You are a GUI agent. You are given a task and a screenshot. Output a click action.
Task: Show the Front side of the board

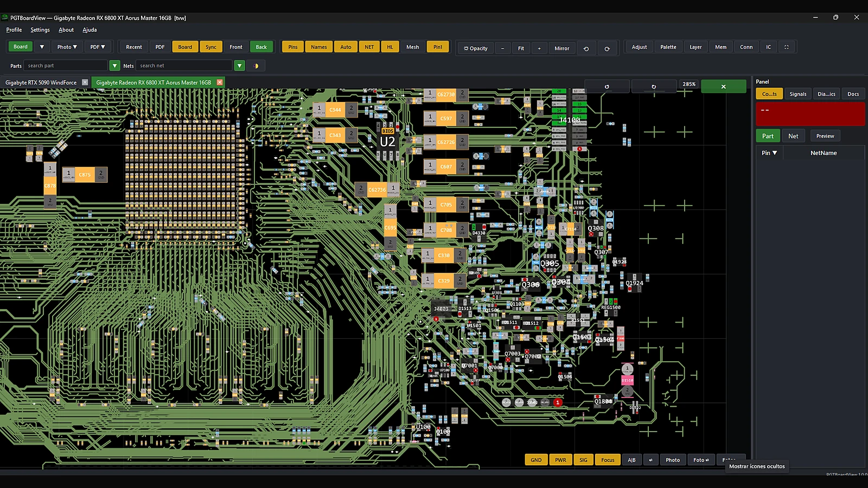point(236,47)
